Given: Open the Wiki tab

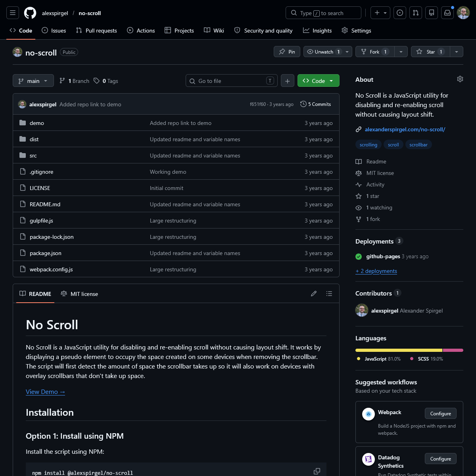Looking at the screenshot, I should click(214, 31).
